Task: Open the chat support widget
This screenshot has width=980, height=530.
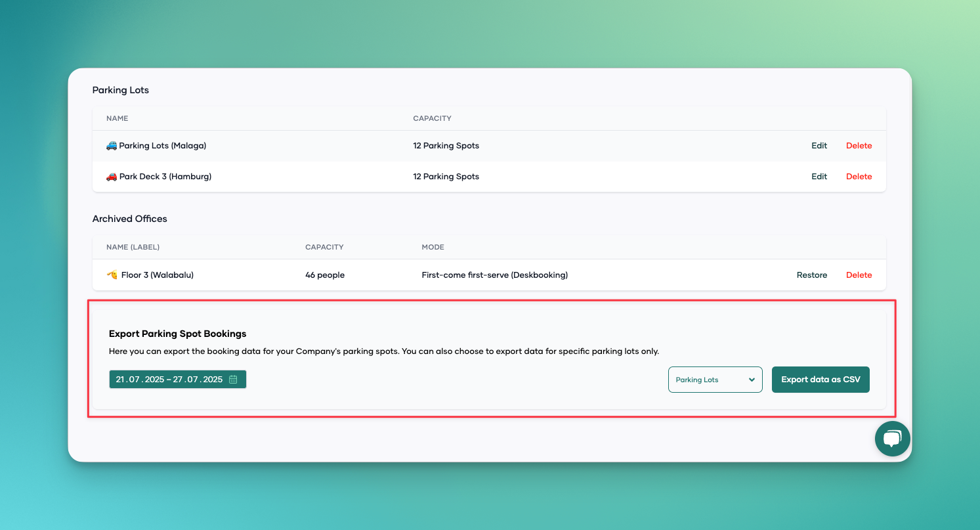Action: click(x=892, y=439)
